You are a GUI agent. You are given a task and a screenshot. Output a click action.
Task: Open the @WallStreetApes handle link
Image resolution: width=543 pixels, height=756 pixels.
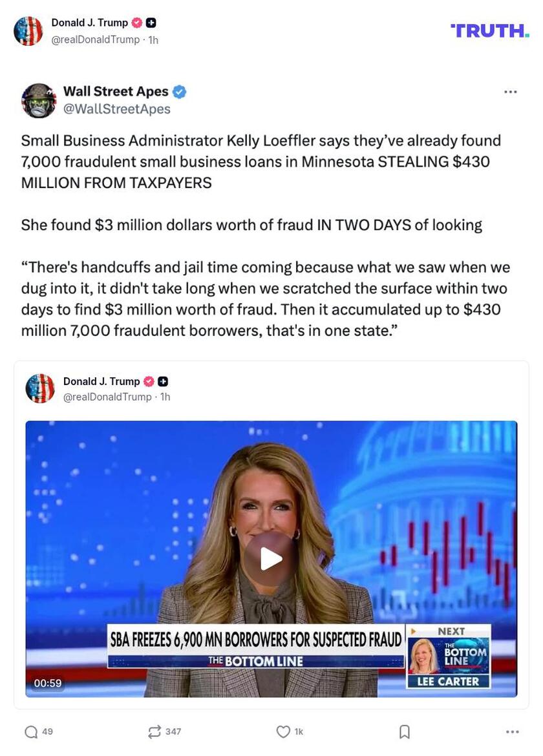point(117,109)
